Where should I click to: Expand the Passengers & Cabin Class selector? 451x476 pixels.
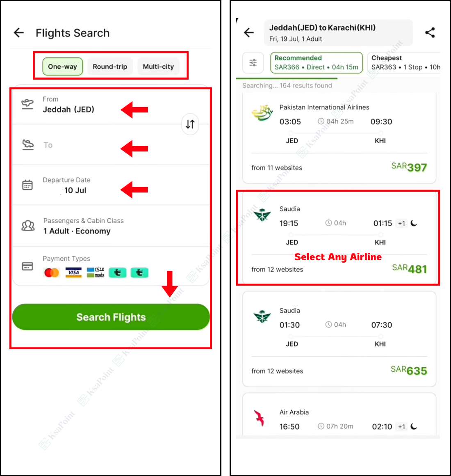pyautogui.click(x=83, y=226)
